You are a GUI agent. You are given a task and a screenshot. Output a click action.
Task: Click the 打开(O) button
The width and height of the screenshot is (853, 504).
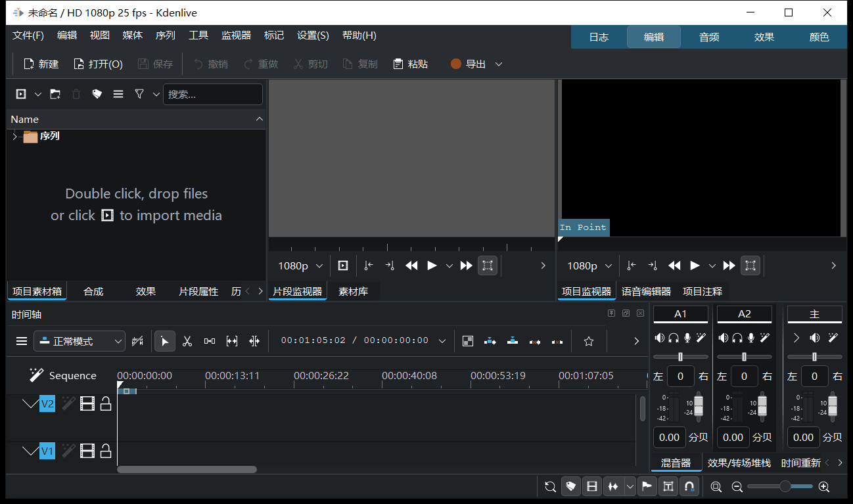pyautogui.click(x=98, y=64)
